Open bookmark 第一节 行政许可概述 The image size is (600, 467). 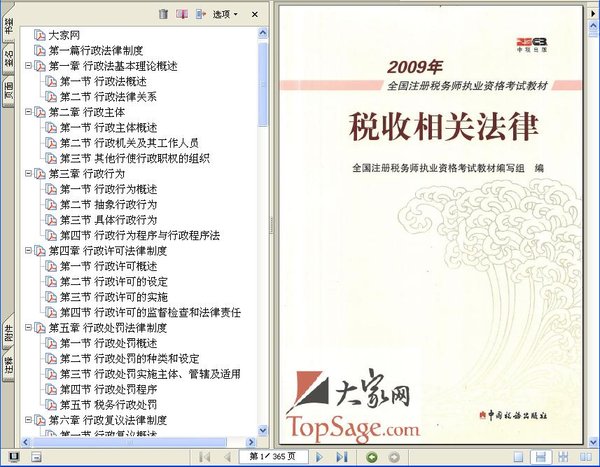click(108, 266)
